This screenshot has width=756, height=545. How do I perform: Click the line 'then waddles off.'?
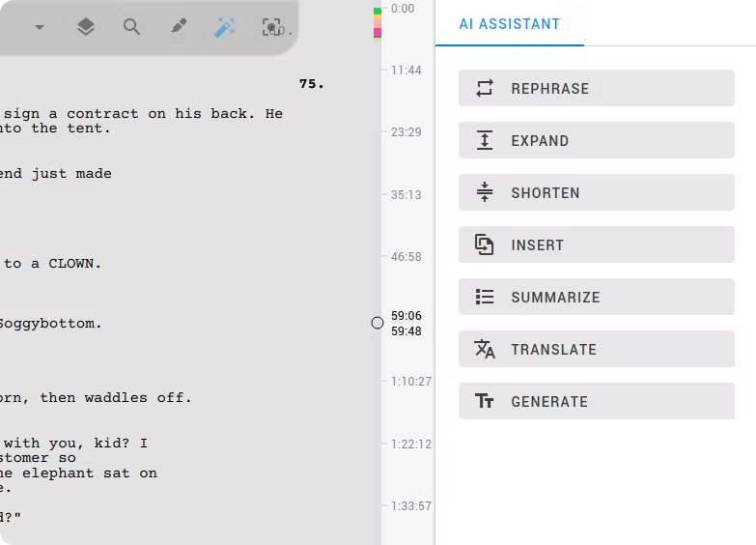tap(116, 398)
